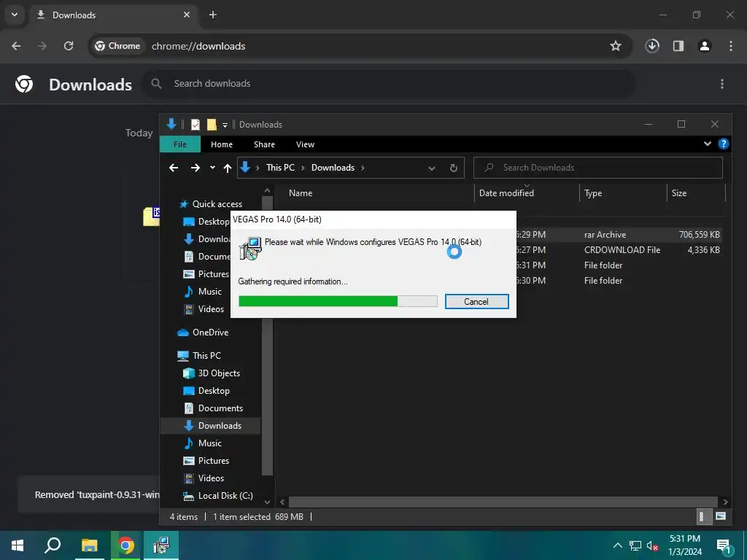Click New folder icon in Explorer title bar
Image resolution: width=747 pixels, height=560 pixels.
pos(212,125)
